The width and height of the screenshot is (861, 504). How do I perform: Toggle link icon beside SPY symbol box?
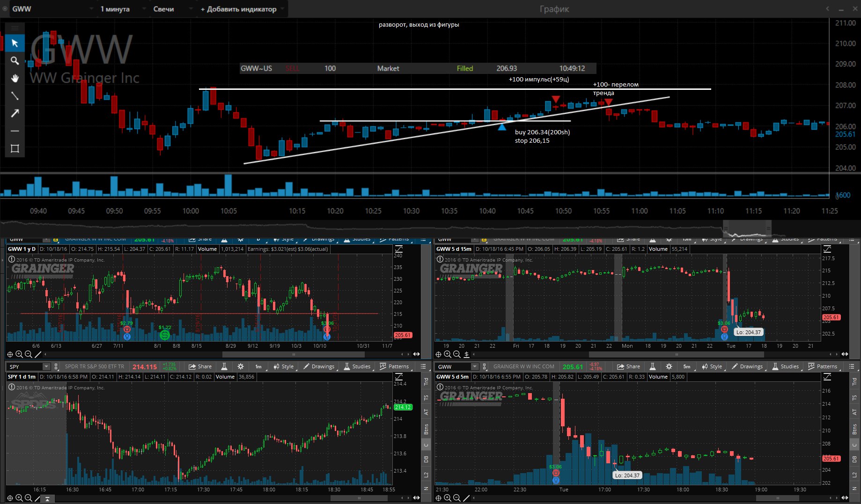(56, 366)
